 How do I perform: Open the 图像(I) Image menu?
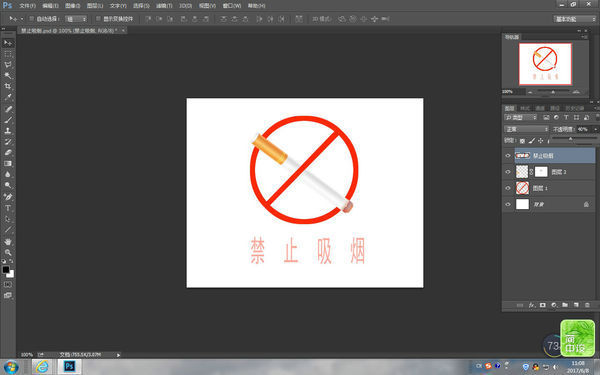point(72,6)
